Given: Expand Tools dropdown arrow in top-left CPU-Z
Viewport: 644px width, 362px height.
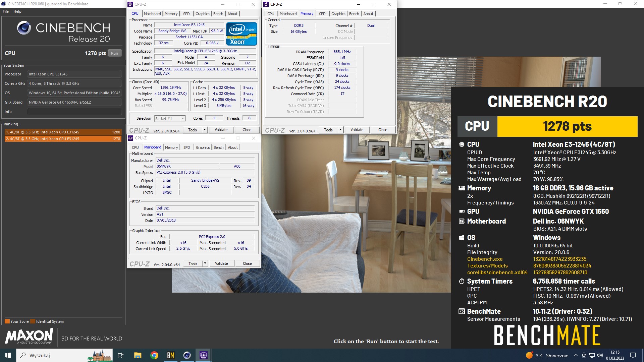Looking at the screenshot, I should [x=205, y=130].
